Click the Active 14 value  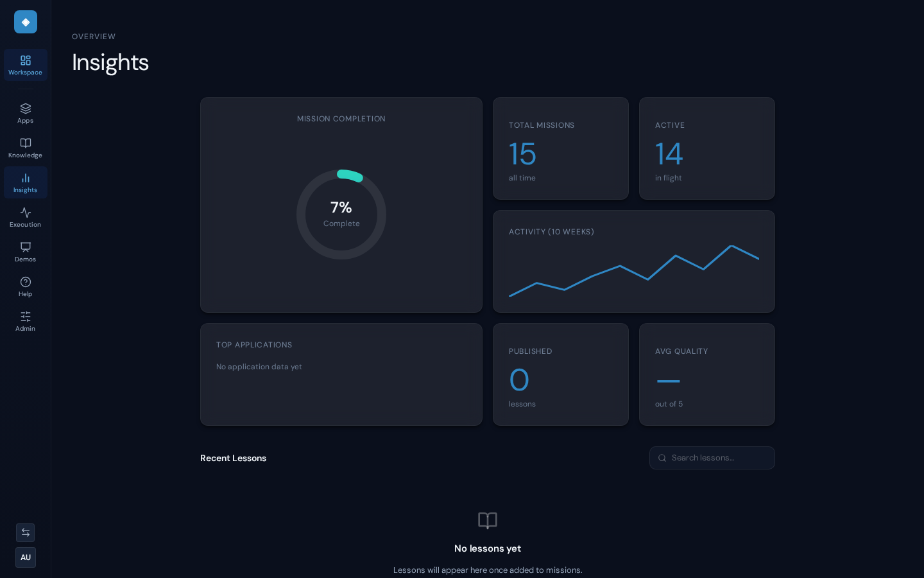click(669, 154)
